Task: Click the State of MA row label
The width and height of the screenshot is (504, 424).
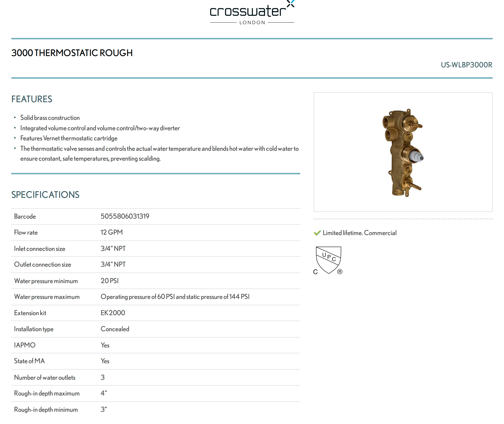Action: click(x=29, y=361)
